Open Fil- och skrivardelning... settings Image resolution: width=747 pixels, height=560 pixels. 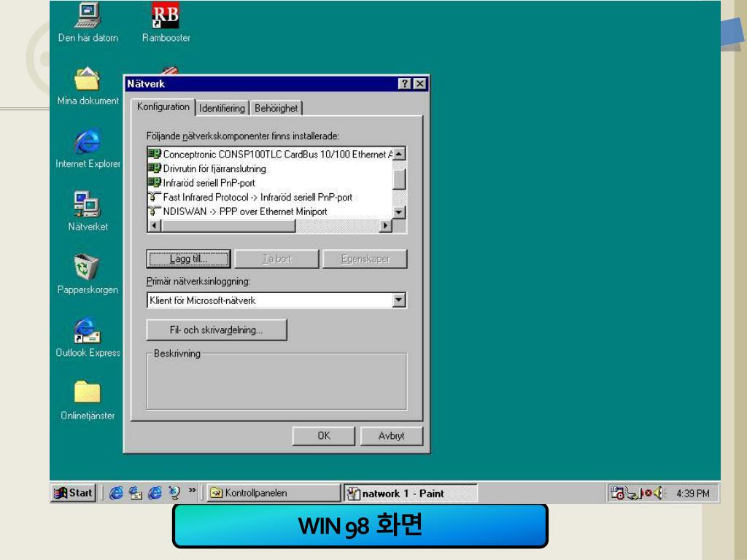coord(216,330)
